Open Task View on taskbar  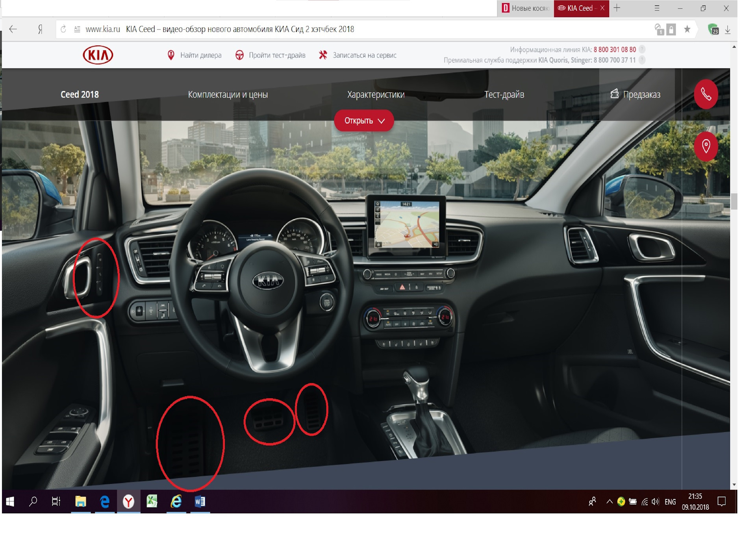coord(56,501)
